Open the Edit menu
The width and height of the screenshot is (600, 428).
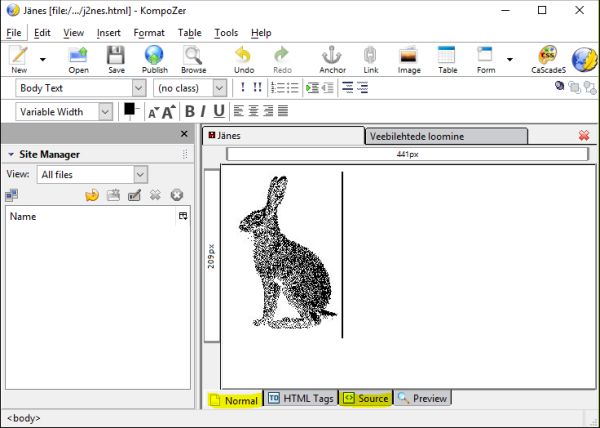click(x=42, y=33)
